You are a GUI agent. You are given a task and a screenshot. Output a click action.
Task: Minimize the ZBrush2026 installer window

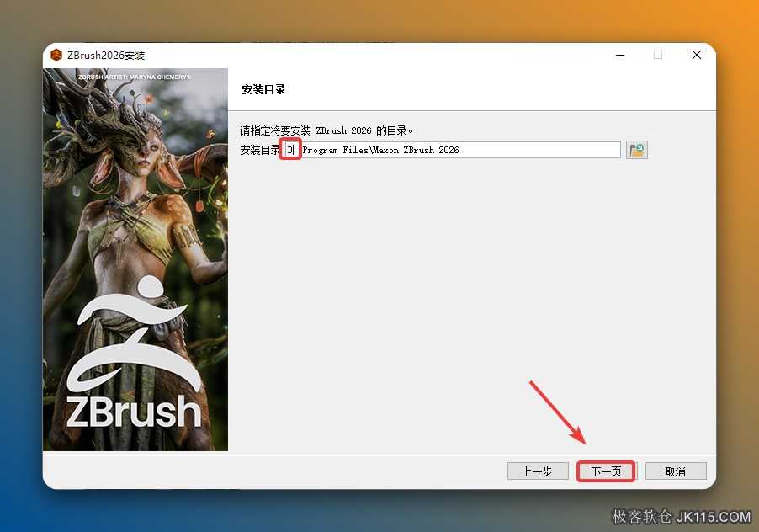click(620, 56)
